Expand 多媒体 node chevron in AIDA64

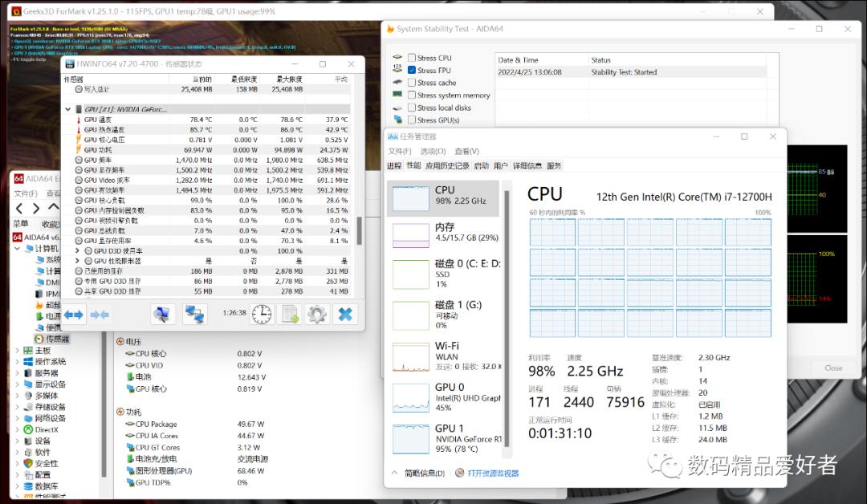tap(17, 396)
